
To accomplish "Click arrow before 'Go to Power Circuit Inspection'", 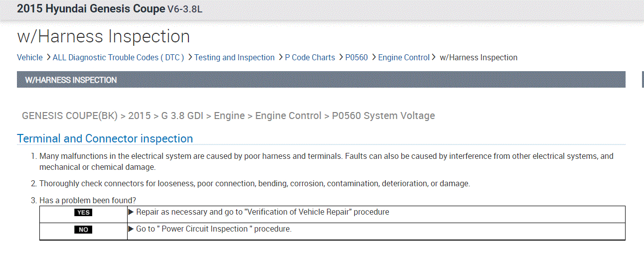I will (132, 229).
